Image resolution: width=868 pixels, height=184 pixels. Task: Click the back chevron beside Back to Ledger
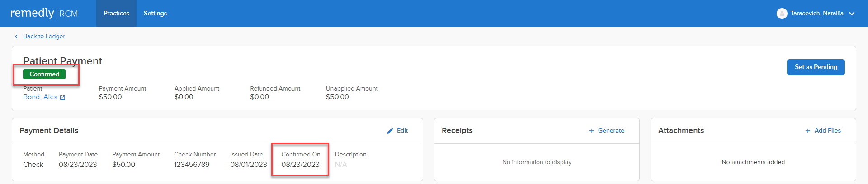pos(16,37)
